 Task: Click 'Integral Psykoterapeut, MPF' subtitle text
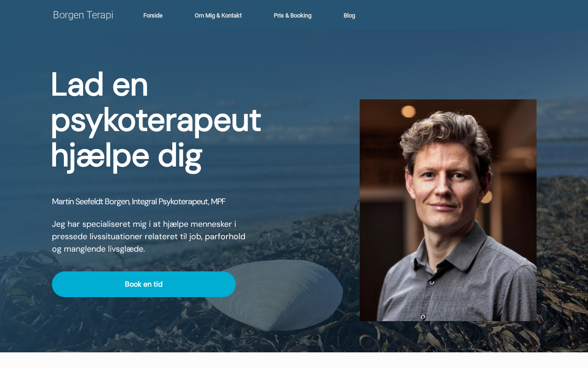[179, 201]
